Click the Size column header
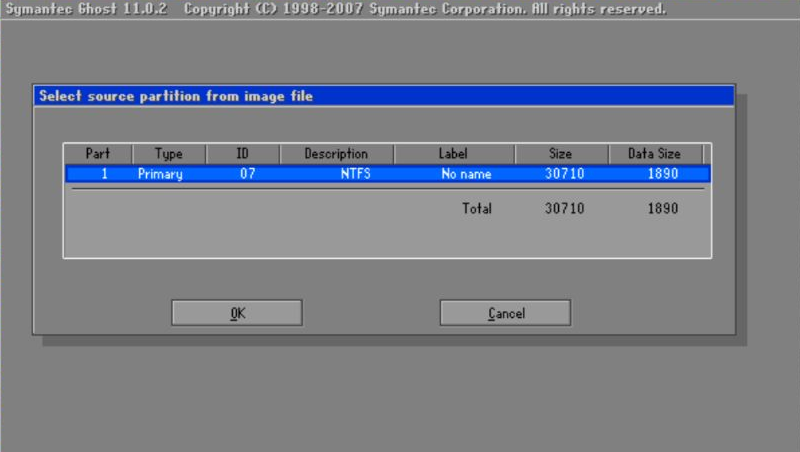This screenshot has height=452, width=800. pos(561,154)
